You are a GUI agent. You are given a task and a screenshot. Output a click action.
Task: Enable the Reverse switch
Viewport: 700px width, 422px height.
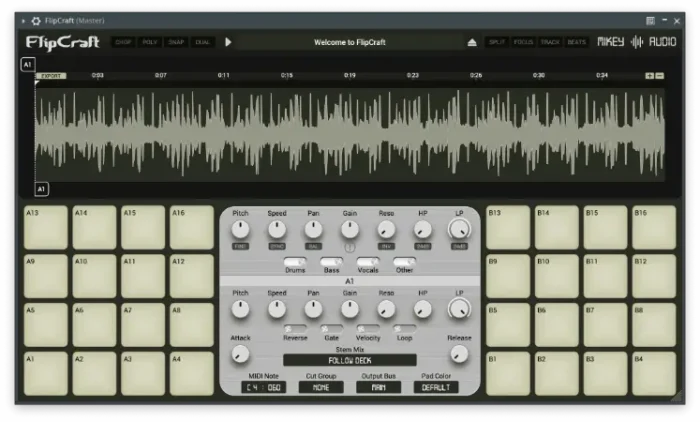pos(295,328)
